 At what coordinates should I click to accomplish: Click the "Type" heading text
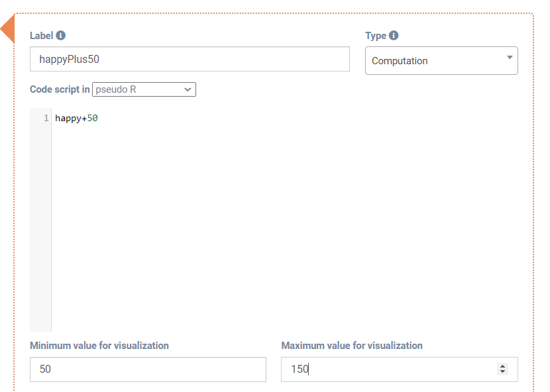click(376, 36)
